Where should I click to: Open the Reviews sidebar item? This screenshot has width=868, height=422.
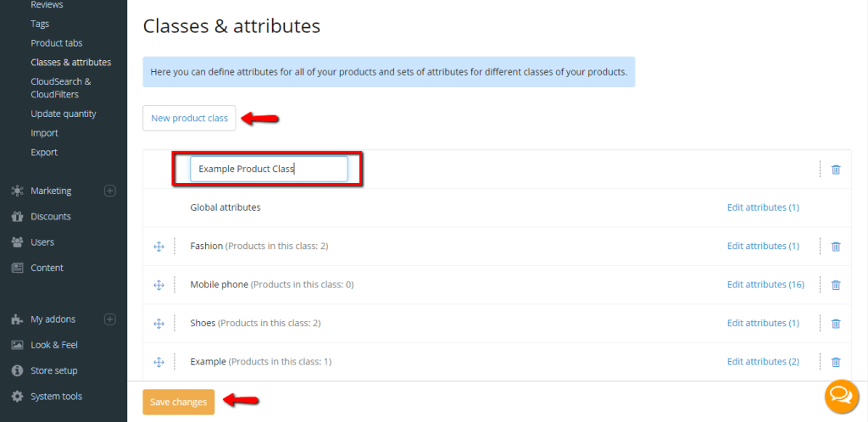coord(47,5)
